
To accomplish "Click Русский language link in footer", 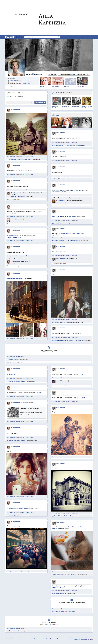I will (x=18, y=638).
